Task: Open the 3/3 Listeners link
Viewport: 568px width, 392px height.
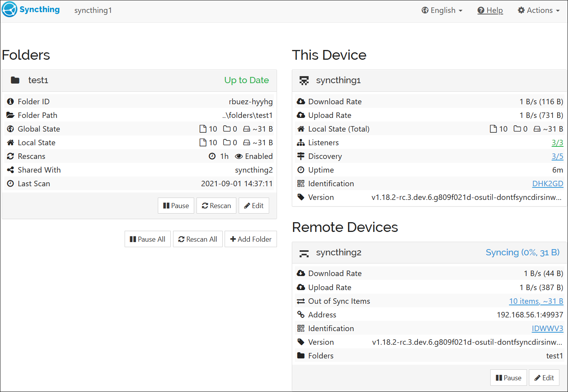Action: [x=557, y=143]
